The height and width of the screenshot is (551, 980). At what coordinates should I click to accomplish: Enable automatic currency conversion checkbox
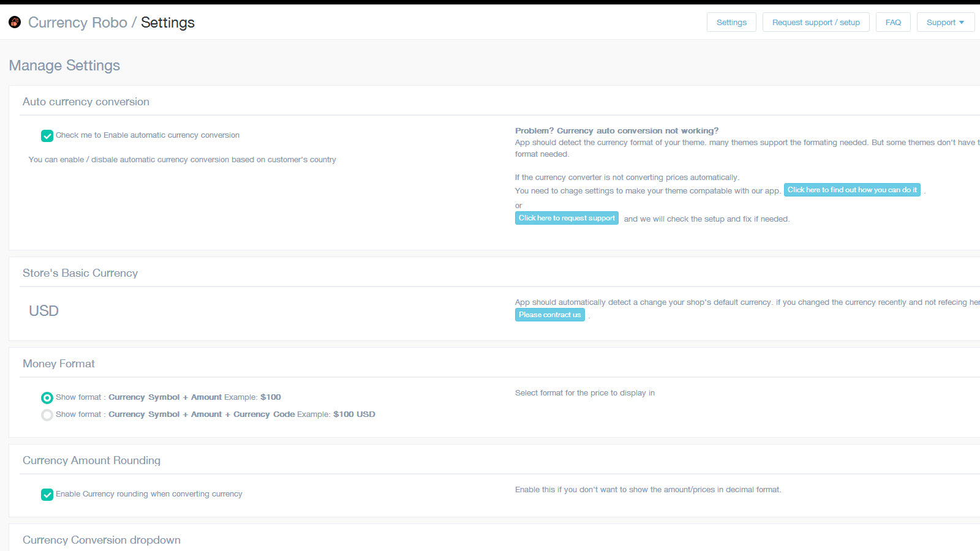coord(47,135)
